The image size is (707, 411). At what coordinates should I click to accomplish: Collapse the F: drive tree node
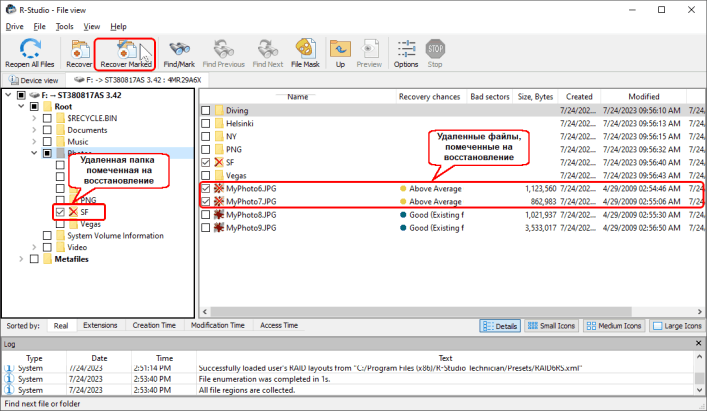[8, 95]
